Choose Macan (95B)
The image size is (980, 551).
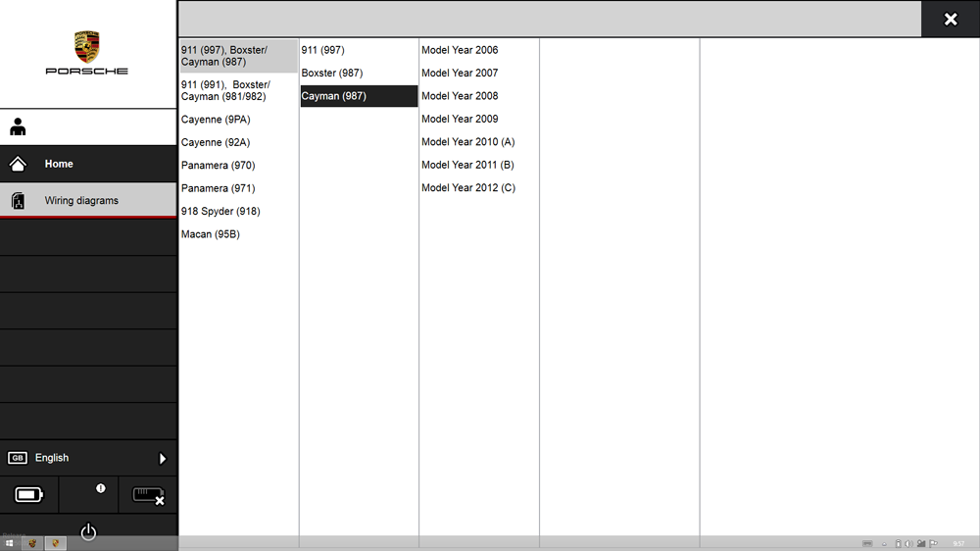pyautogui.click(x=239, y=234)
